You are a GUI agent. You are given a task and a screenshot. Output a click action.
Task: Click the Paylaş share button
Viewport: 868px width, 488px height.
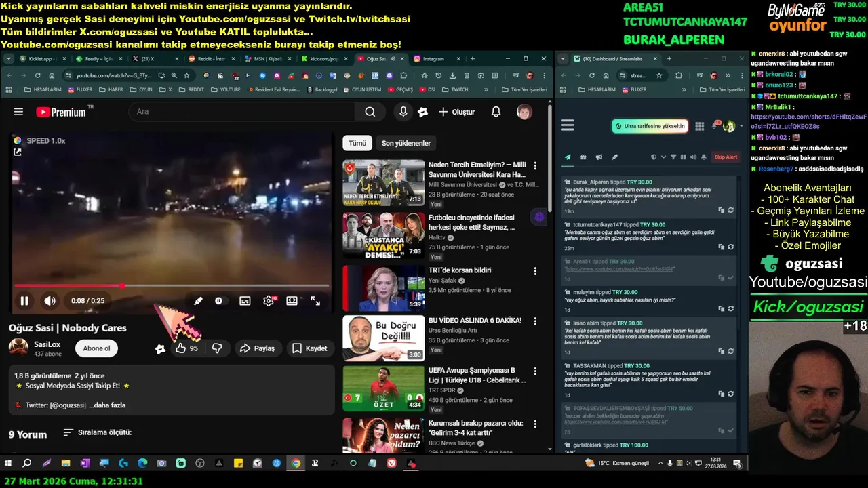(258, 348)
